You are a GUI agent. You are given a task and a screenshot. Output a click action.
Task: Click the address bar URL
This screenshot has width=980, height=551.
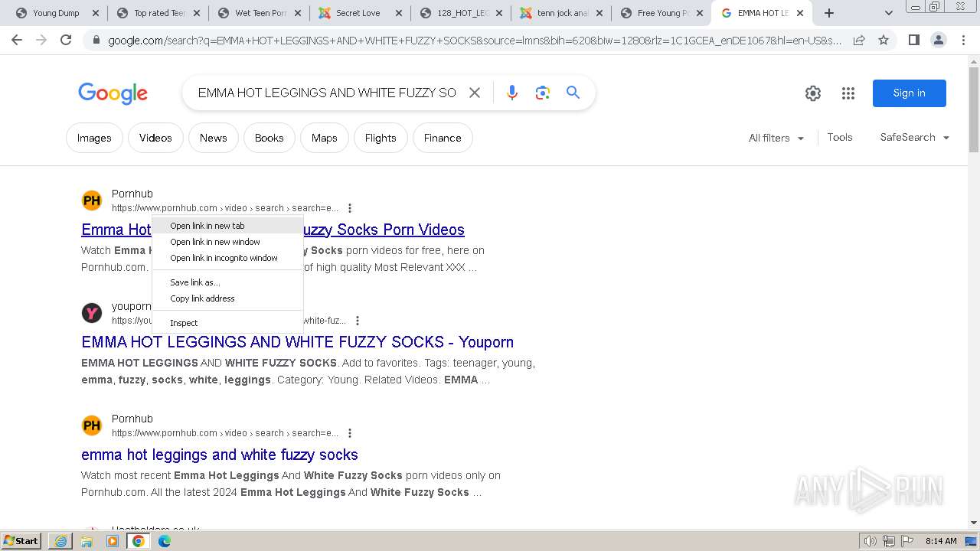point(475,40)
